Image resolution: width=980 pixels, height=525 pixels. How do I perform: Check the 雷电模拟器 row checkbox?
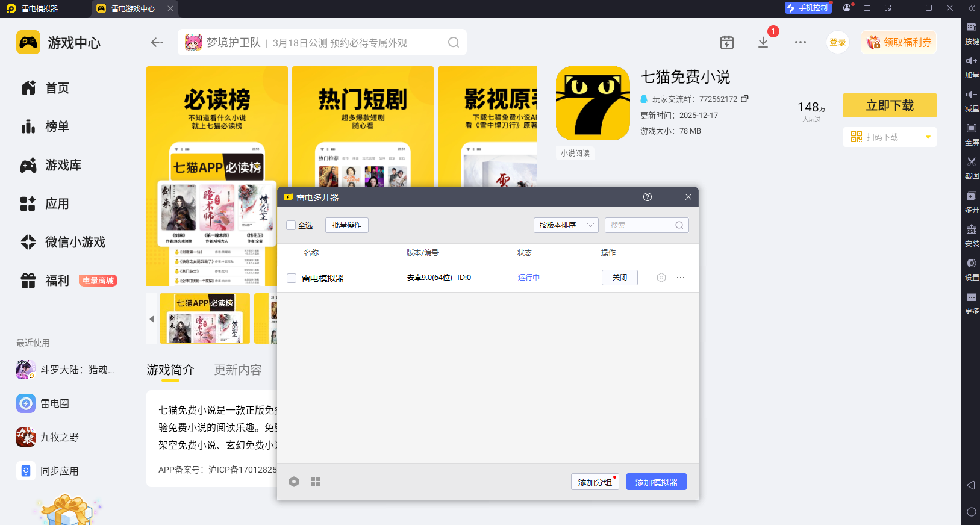(292, 278)
